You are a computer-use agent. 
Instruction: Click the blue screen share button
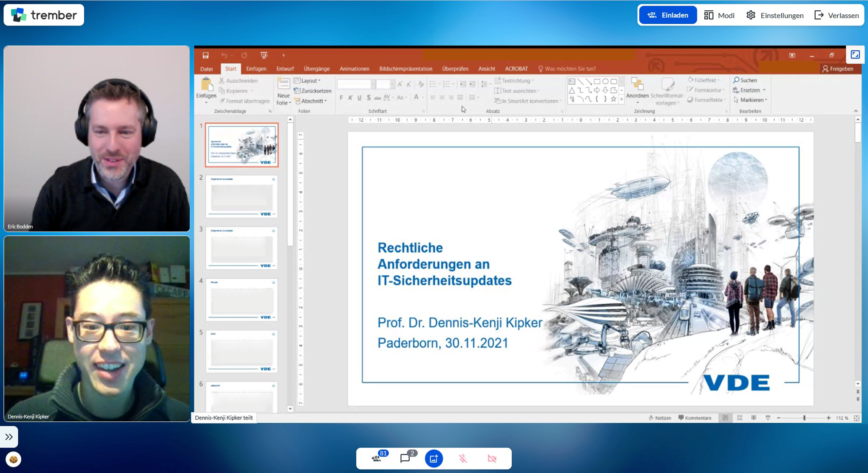pyautogui.click(x=434, y=458)
